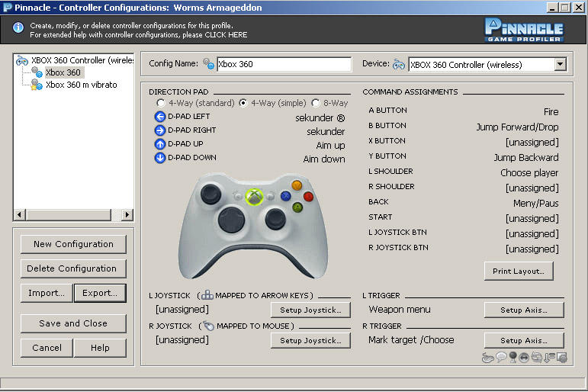Click the BACK 'Meny/Paus' assignment
The width and height of the screenshot is (588, 392).
[535, 204]
